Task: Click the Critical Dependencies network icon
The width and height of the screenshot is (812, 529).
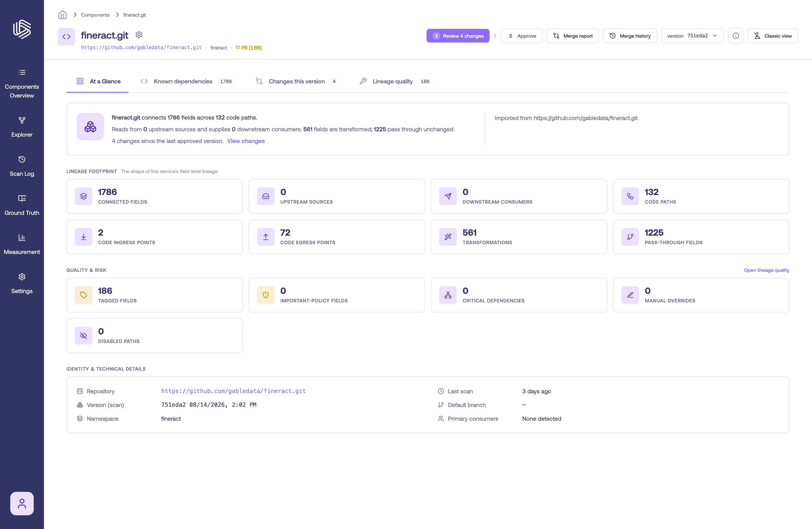Action: point(448,295)
